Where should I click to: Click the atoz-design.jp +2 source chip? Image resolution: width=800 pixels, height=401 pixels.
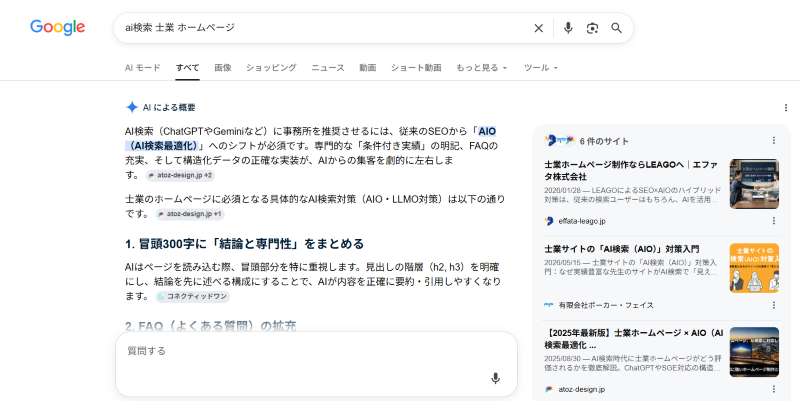[180, 176]
